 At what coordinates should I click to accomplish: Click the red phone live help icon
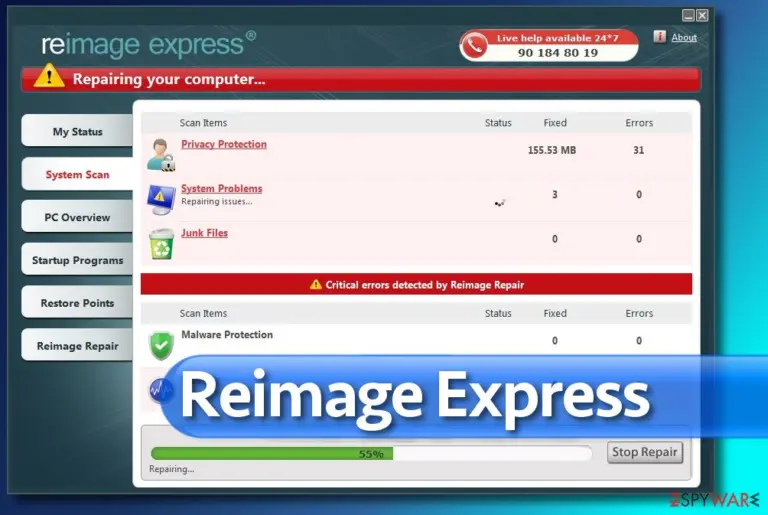[x=474, y=46]
